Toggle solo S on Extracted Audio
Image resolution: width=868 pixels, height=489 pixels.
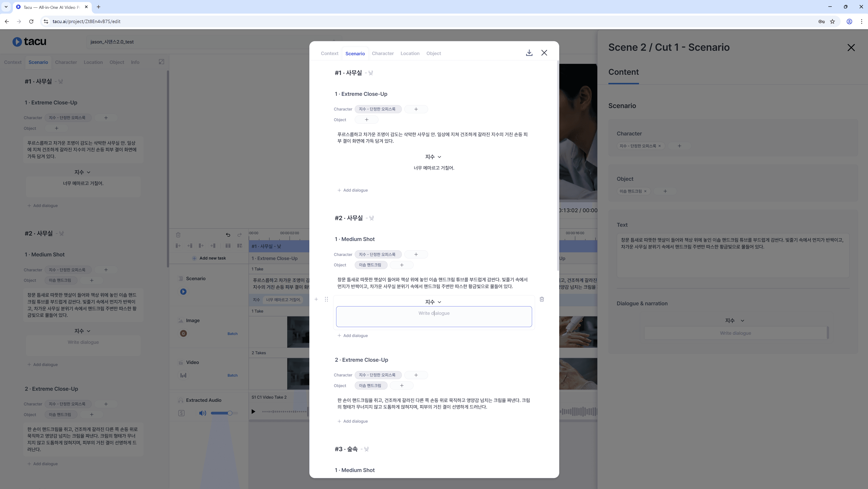(x=181, y=413)
